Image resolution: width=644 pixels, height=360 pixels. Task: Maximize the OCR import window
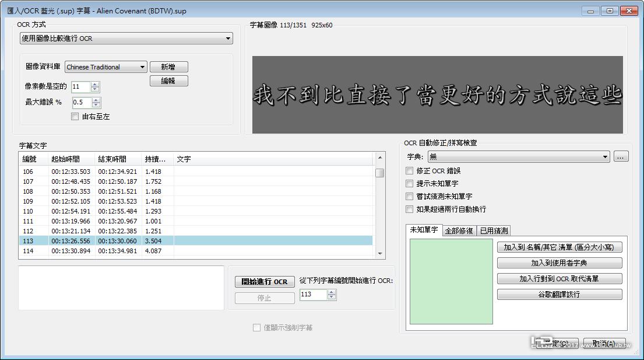610,11
